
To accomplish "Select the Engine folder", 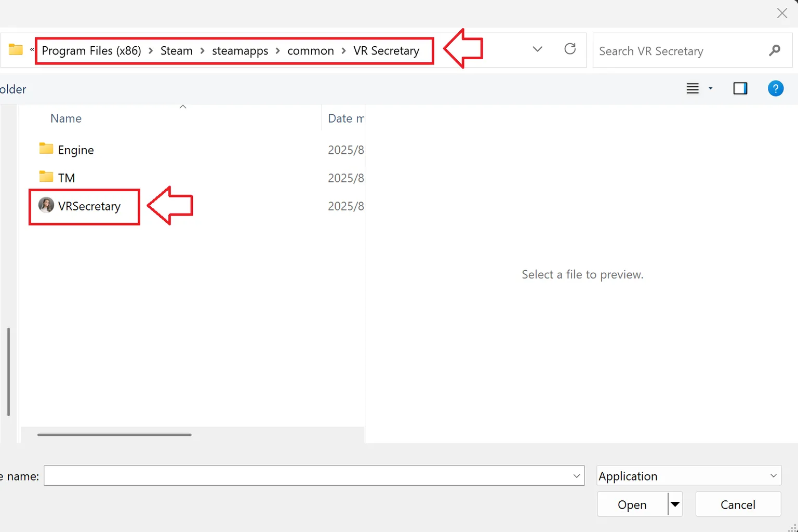I will click(x=76, y=150).
